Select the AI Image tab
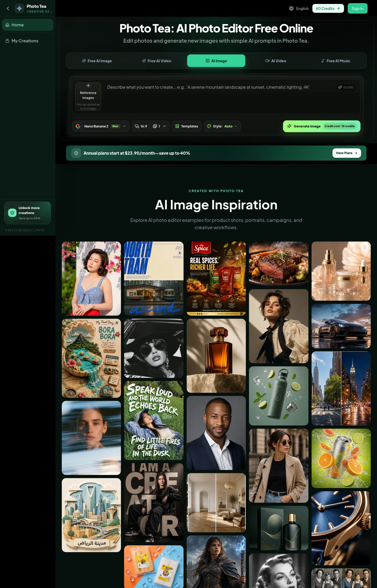377x588 pixels. pyautogui.click(x=216, y=61)
